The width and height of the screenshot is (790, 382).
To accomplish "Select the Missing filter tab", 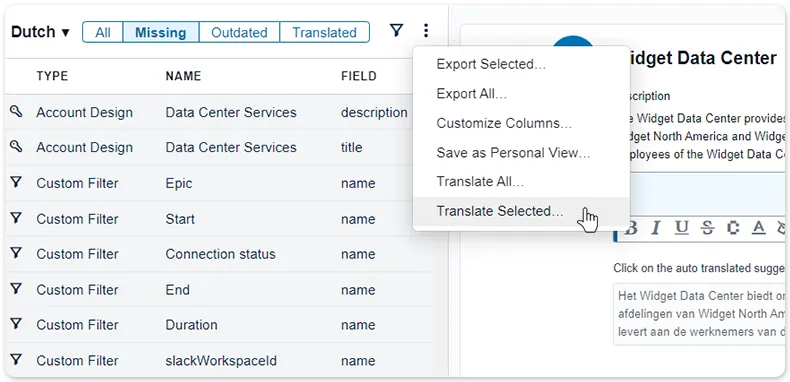I will 161,32.
